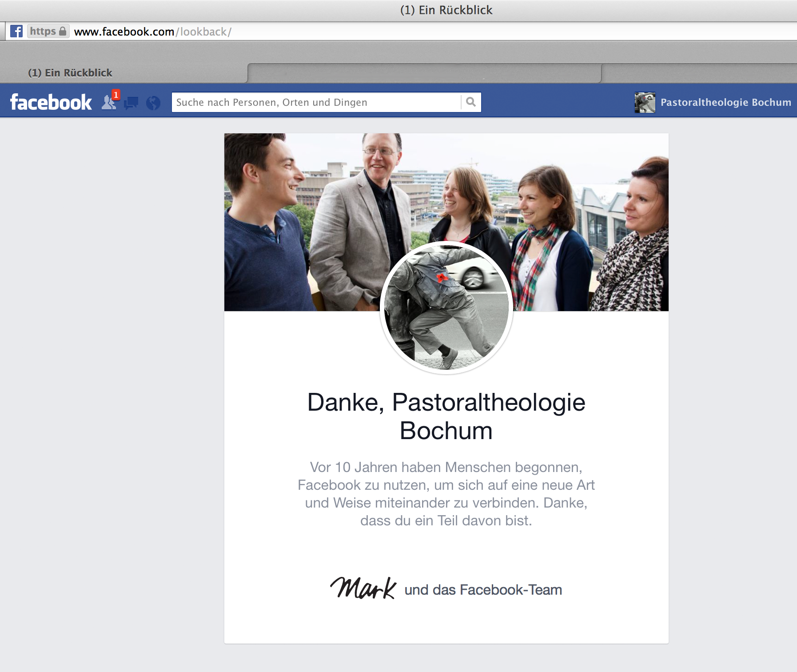Viewport: 797px width, 672px height.
Task: Focus the 'Suche nach Personen, Orten und Dingen' field
Action: point(316,102)
